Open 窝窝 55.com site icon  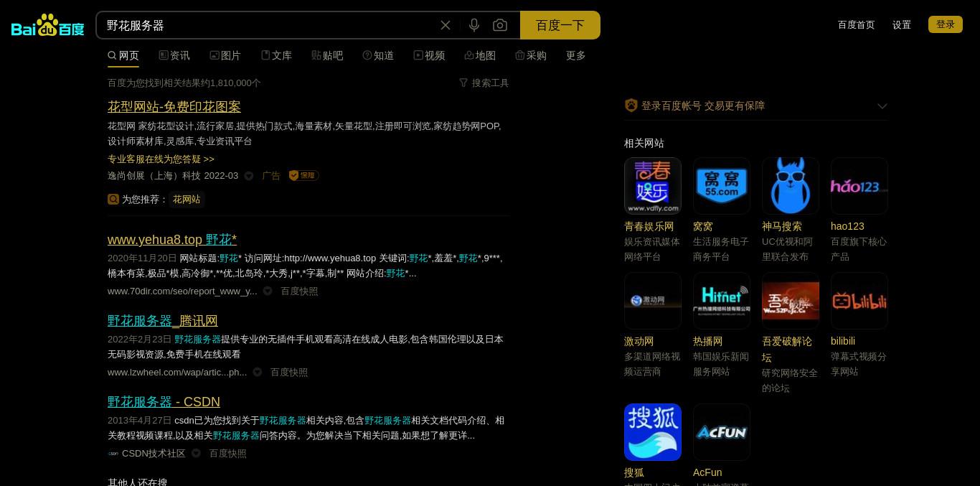(722, 186)
